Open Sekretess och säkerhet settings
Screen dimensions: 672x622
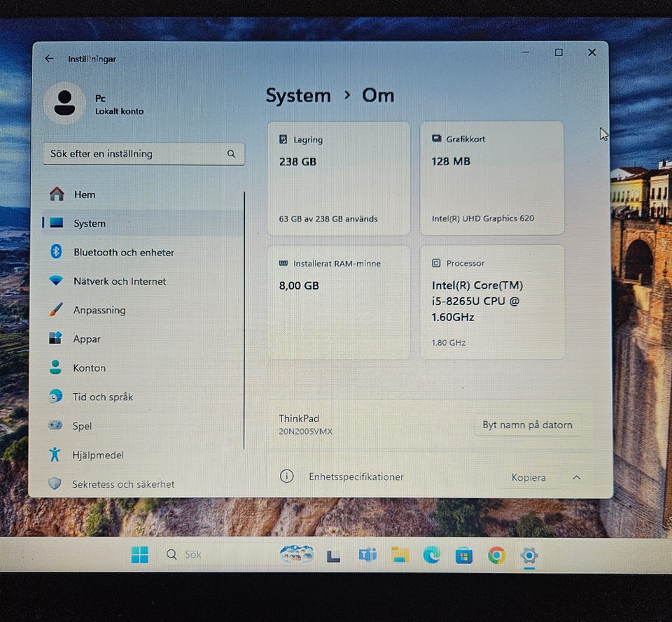point(123,484)
